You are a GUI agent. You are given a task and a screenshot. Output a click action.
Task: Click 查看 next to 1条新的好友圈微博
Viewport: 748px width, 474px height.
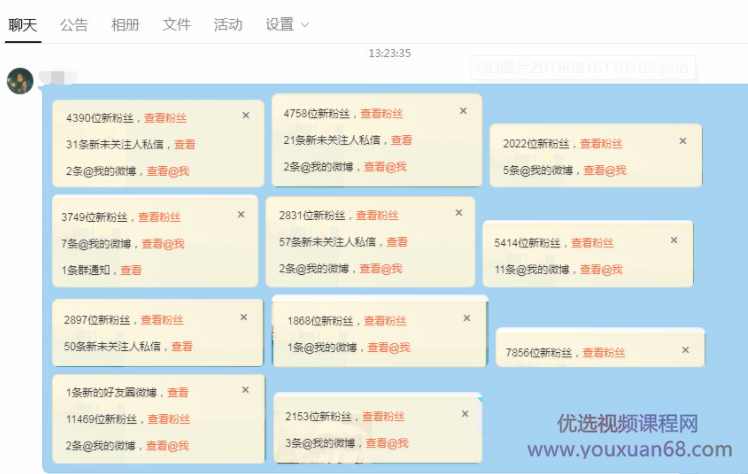(x=178, y=393)
